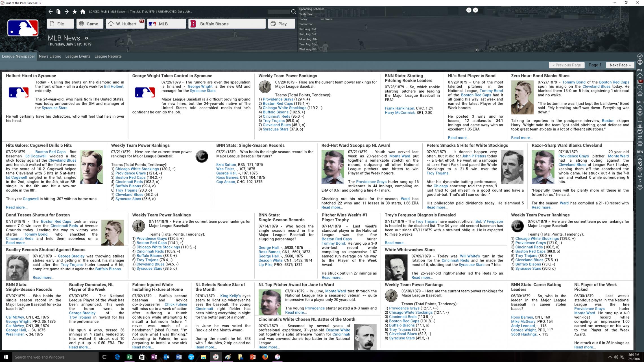Expand the MLB News title dropdown chevron
This screenshot has width=644, height=362.
(x=86, y=38)
